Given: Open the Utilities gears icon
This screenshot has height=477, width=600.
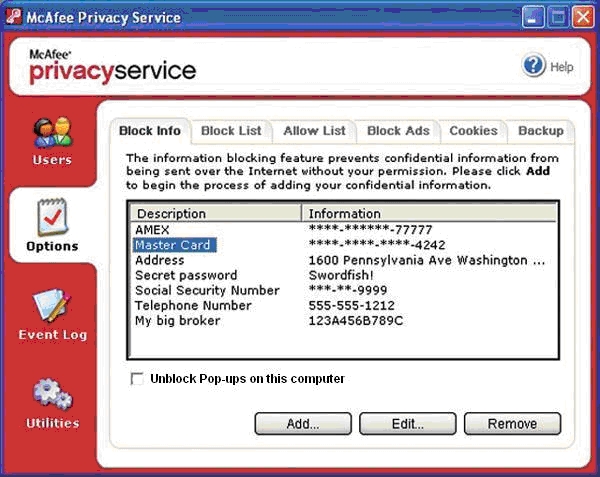Looking at the screenshot, I should 52,394.
